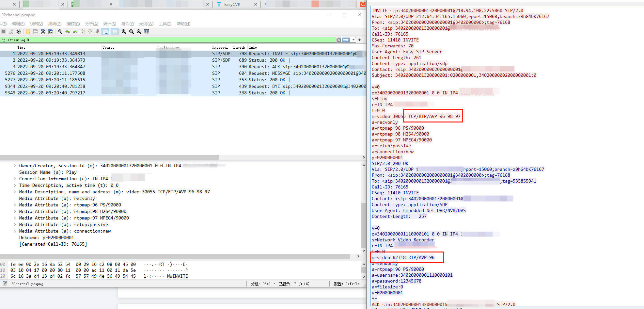Click the reload capture file icon
644x309 pixels.
(x=51, y=32)
